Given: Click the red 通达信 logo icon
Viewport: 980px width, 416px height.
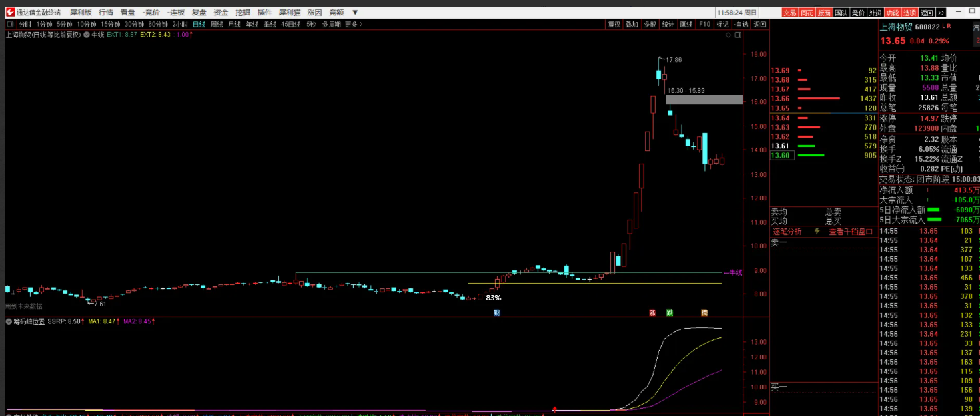Looking at the screenshot, I should click(10, 12).
